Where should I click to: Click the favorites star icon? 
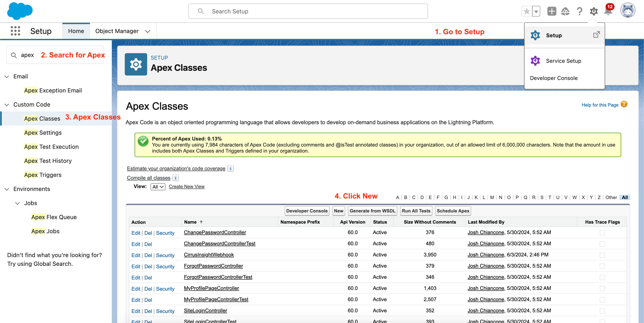tap(527, 11)
